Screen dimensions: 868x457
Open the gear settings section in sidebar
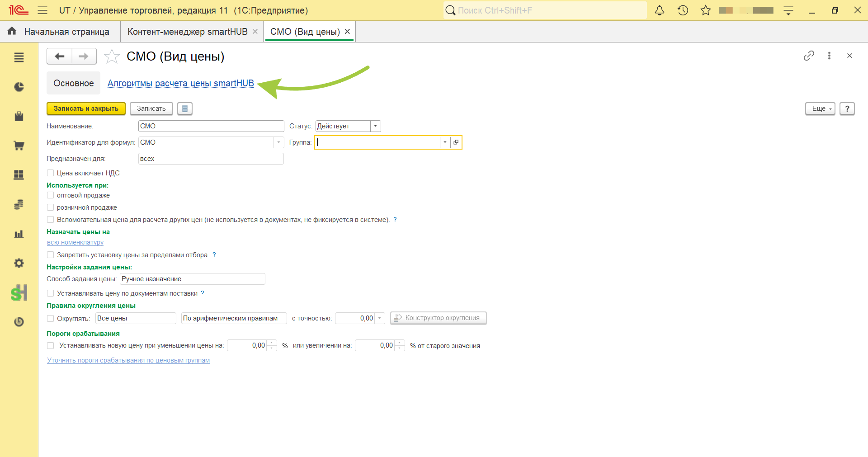click(x=19, y=263)
